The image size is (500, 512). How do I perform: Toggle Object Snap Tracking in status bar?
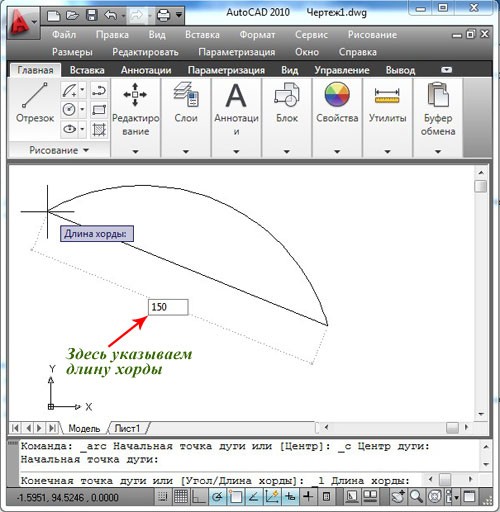(x=254, y=497)
